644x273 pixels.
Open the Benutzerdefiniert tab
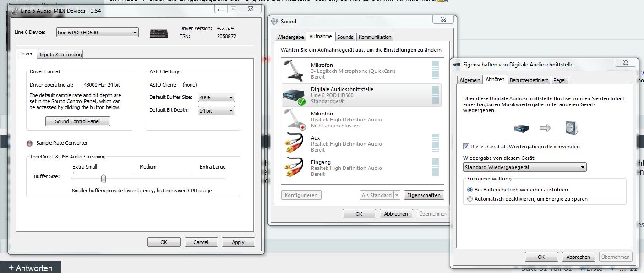point(529,80)
